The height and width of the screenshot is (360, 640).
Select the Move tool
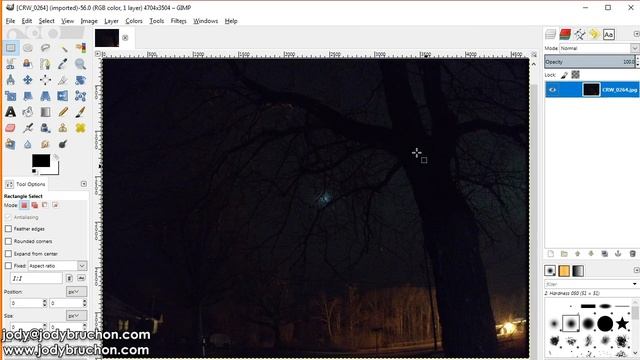click(x=28, y=80)
